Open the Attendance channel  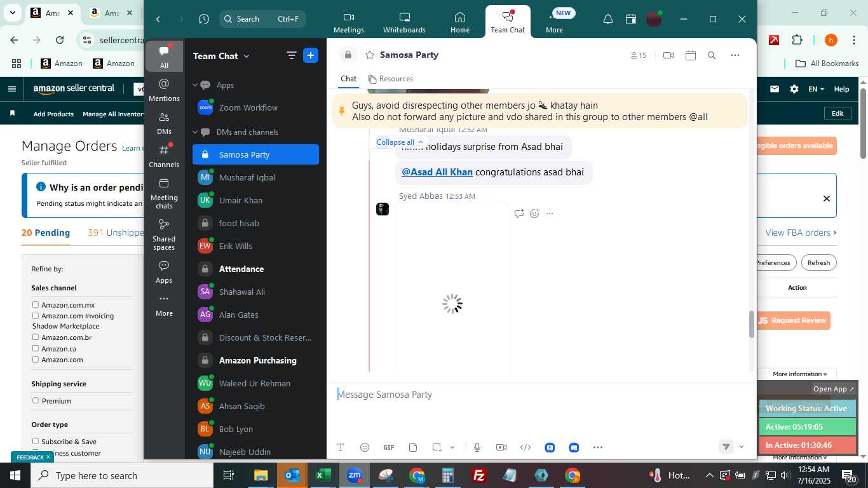[x=255, y=269]
